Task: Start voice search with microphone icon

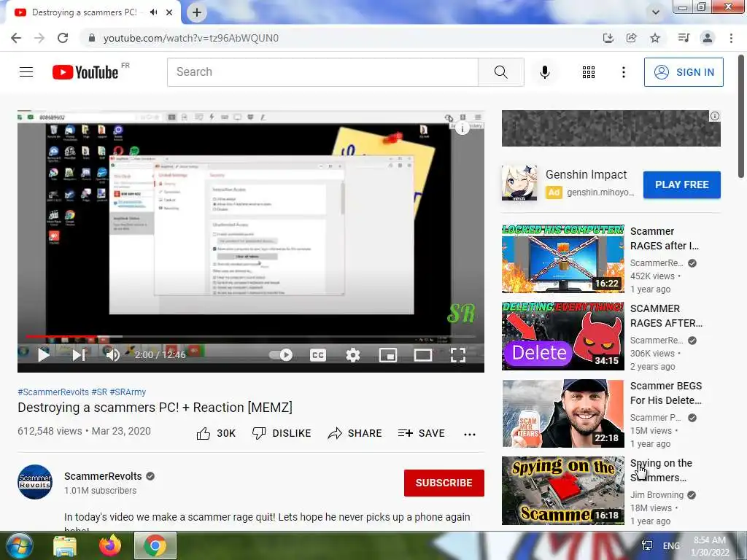Action: [x=544, y=72]
